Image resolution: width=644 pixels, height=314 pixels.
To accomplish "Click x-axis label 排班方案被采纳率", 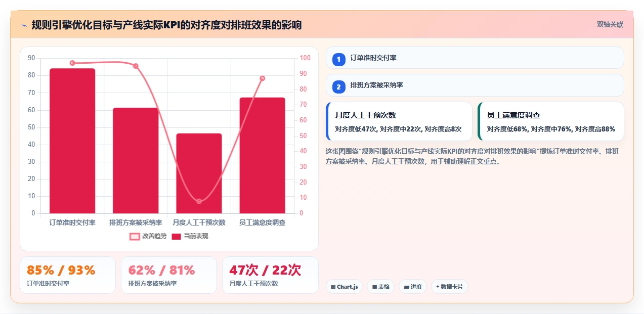I will [x=136, y=222].
